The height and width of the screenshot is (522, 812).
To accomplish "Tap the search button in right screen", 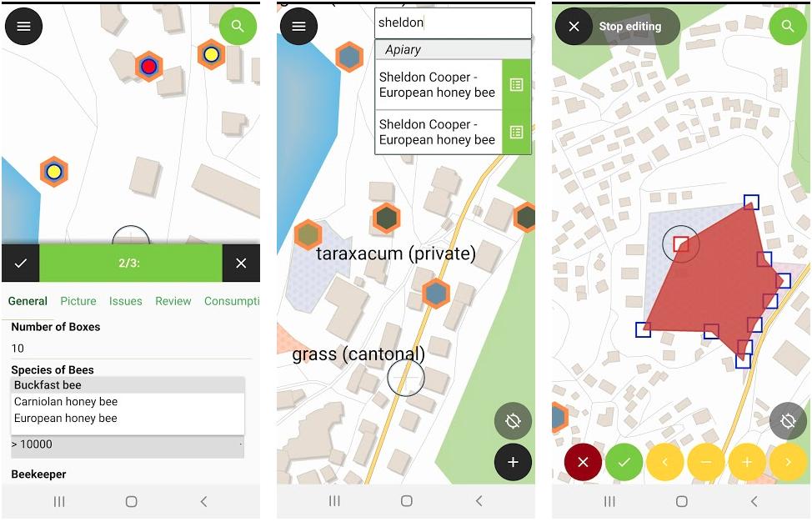I will coord(788,26).
